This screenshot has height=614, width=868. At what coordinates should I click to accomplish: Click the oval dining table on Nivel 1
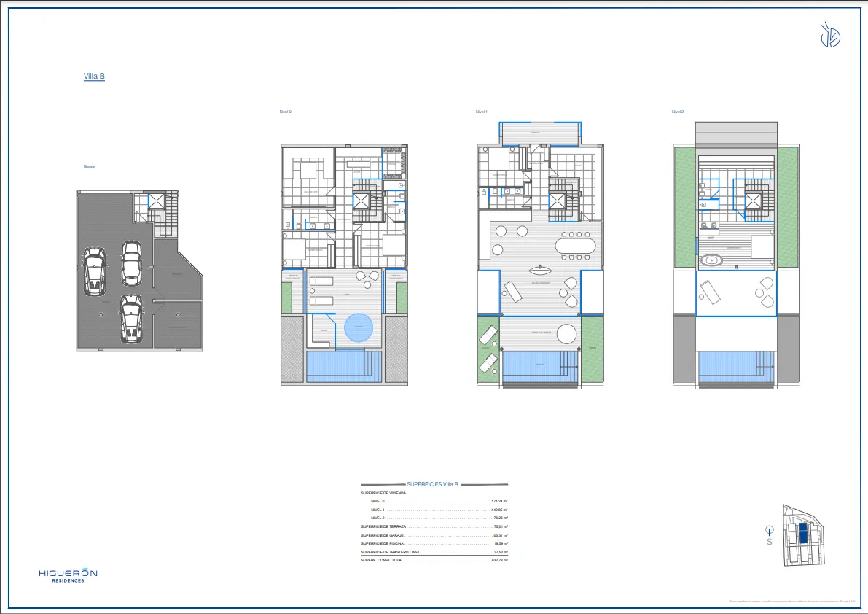click(575, 245)
